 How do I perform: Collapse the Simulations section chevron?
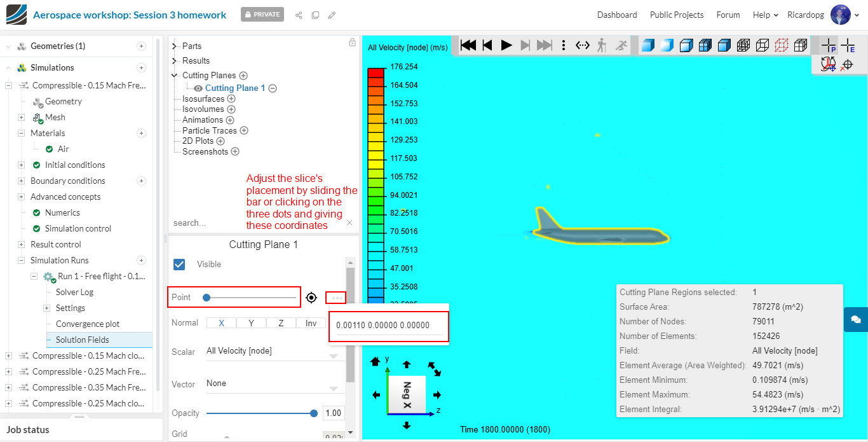(8, 67)
